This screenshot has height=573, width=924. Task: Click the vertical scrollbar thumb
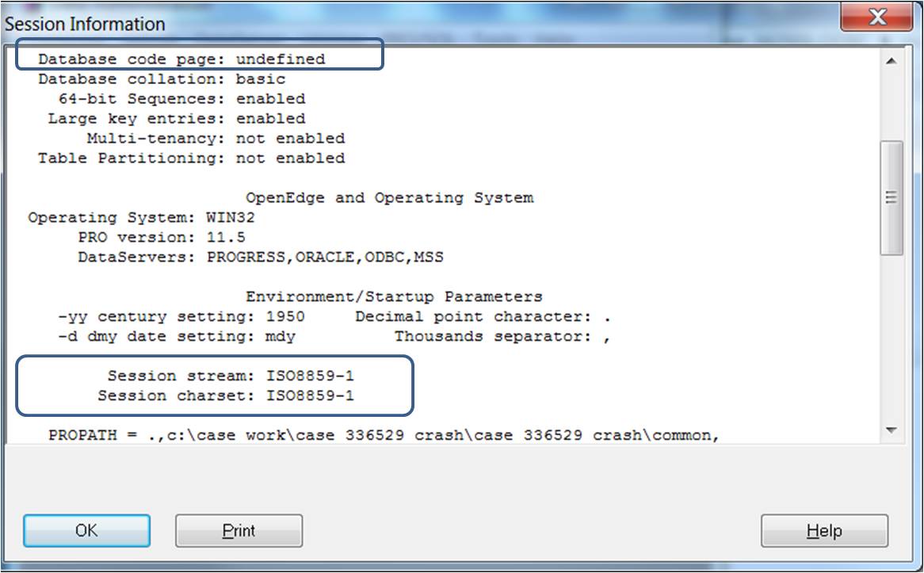pyautogui.click(x=892, y=197)
